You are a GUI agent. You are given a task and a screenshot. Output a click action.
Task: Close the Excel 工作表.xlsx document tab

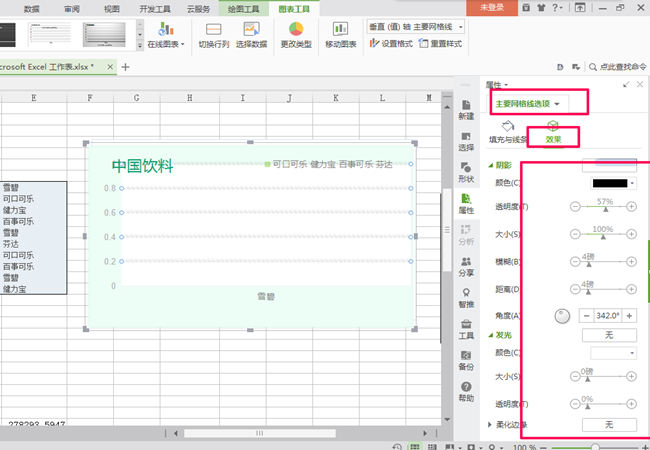(110, 66)
